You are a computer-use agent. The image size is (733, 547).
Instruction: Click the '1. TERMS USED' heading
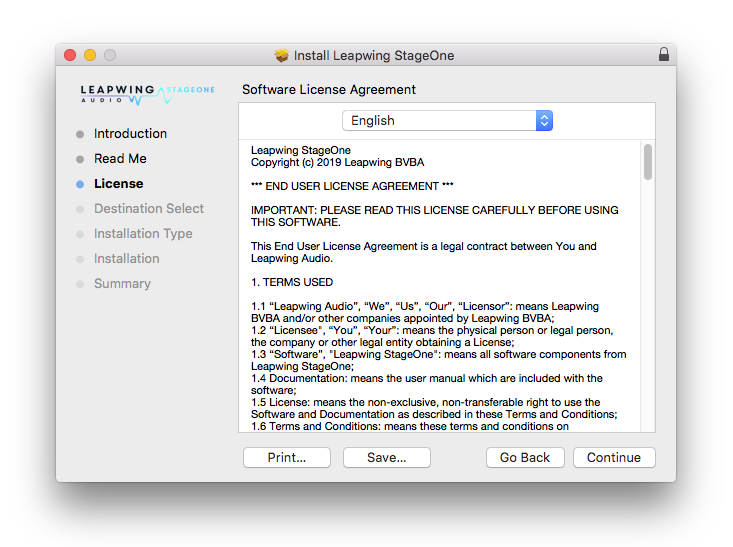click(292, 282)
